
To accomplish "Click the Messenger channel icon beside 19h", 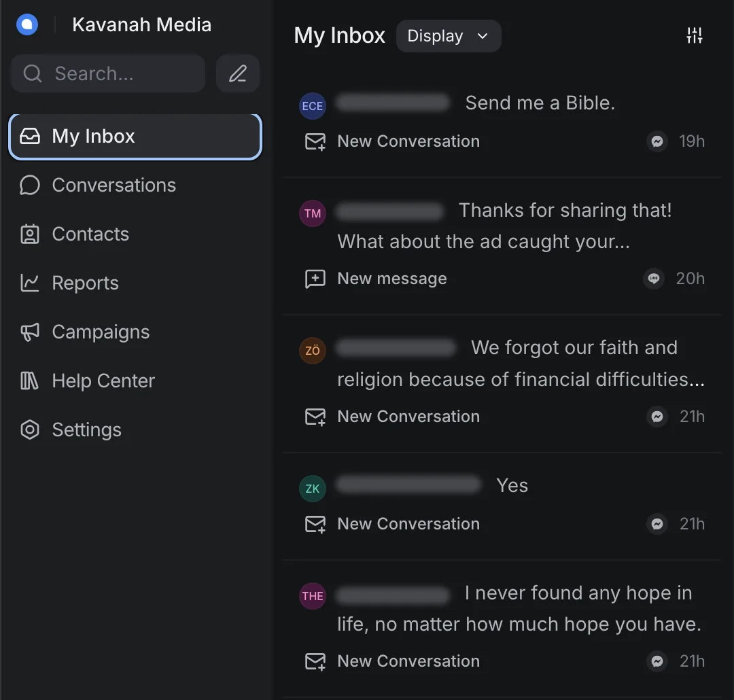I will (x=657, y=141).
